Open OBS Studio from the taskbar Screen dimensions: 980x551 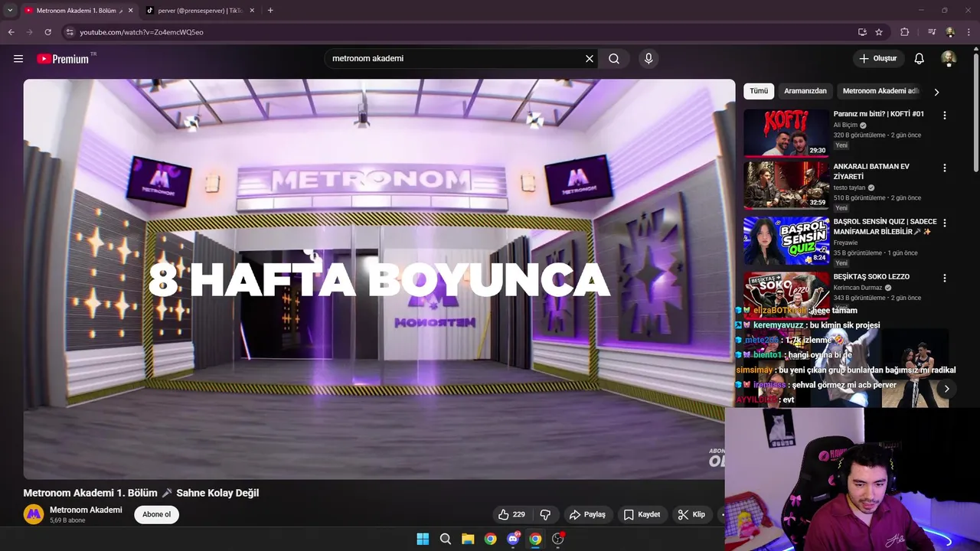558,539
